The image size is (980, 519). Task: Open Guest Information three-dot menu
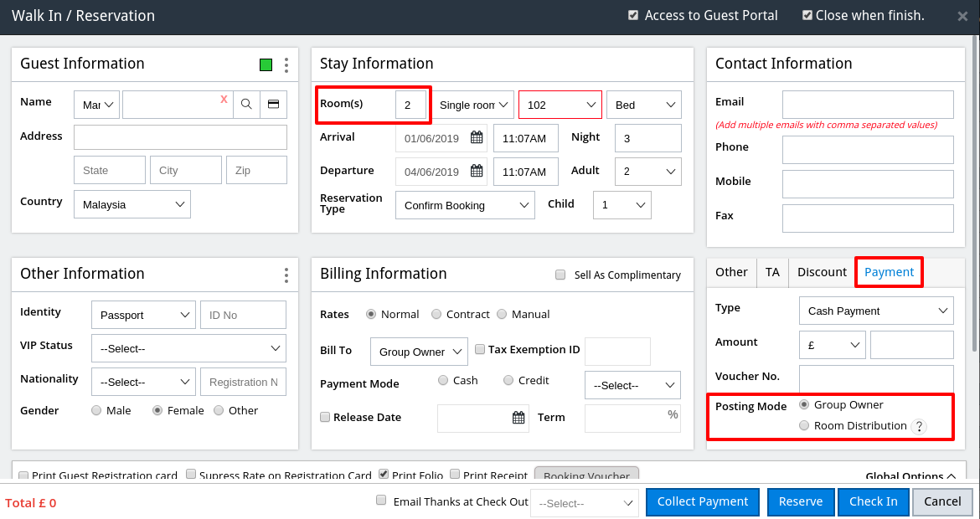point(286,64)
